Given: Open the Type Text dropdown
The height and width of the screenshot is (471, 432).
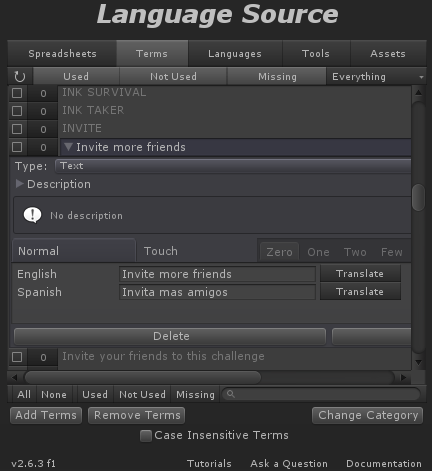Looking at the screenshot, I should pos(233,166).
